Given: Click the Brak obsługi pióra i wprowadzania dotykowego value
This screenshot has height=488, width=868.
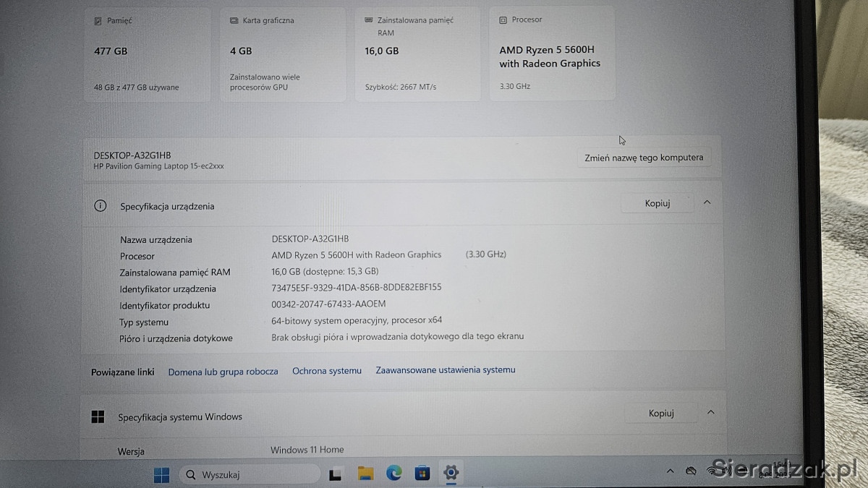Looking at the screenshot, I should pyautogui.click(x=398, y=336).
